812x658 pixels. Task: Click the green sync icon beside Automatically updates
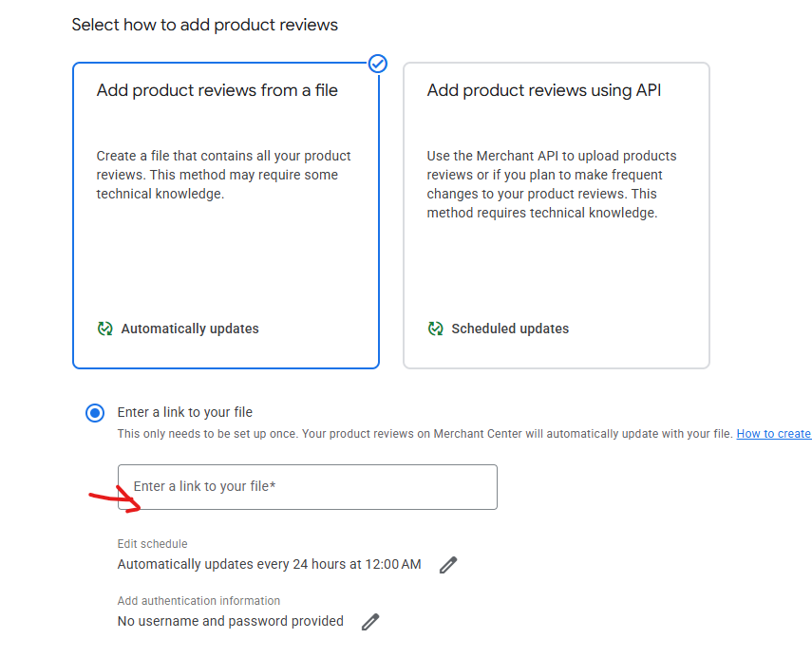coord(105,329)
